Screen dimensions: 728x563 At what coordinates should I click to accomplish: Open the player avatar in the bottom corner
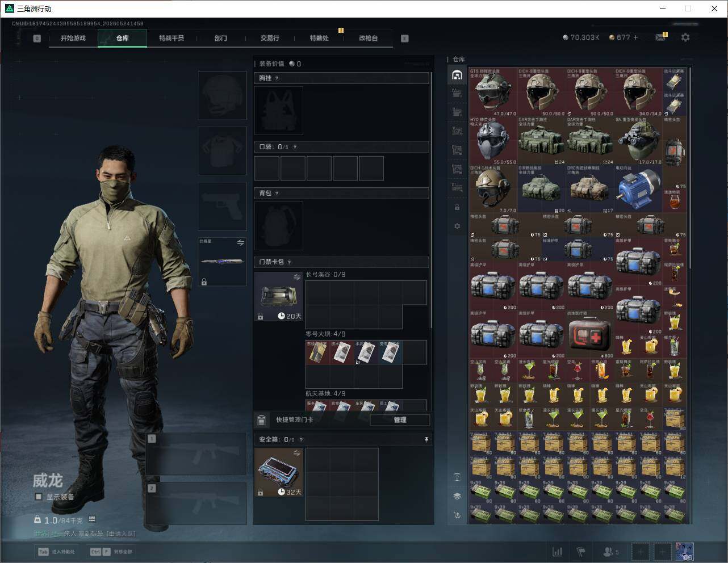(684, 552)
